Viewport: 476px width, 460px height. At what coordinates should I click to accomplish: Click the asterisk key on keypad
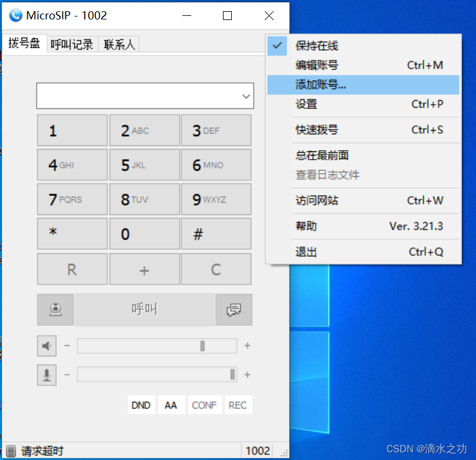tap(72, 234)
